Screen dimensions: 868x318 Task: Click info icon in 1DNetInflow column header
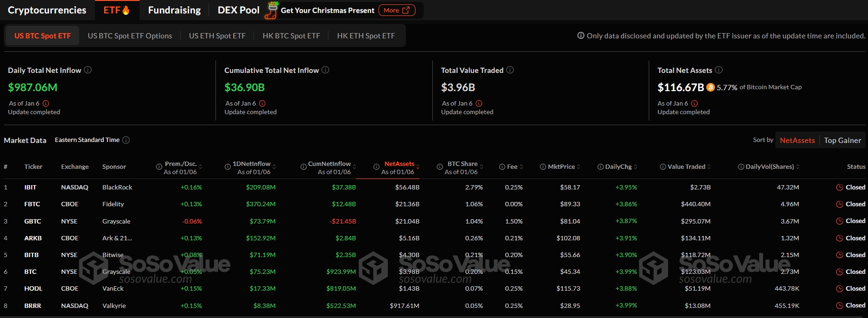[227, 167]
